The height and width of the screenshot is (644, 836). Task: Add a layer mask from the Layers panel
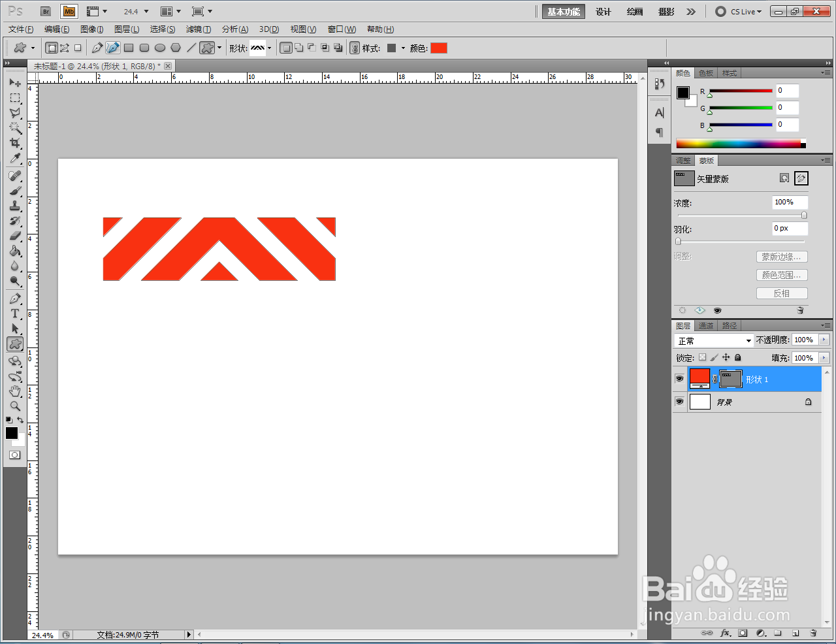pyautogui.click(x=743, y=633)
